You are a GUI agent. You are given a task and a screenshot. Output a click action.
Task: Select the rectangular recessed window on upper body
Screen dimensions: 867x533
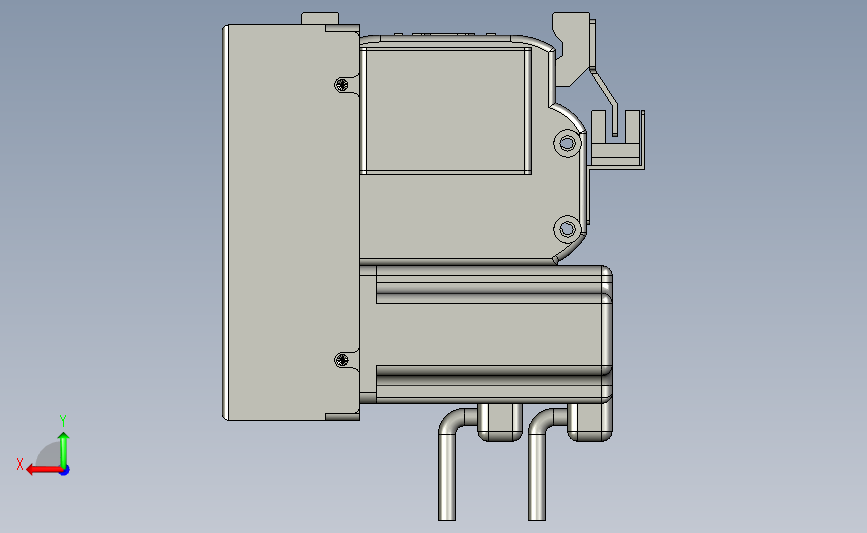446,110
